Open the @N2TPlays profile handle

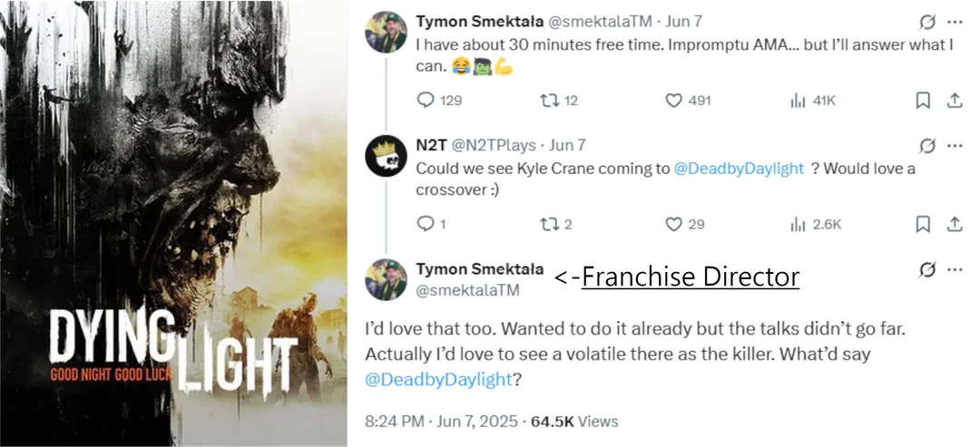[x=493, y=145]
